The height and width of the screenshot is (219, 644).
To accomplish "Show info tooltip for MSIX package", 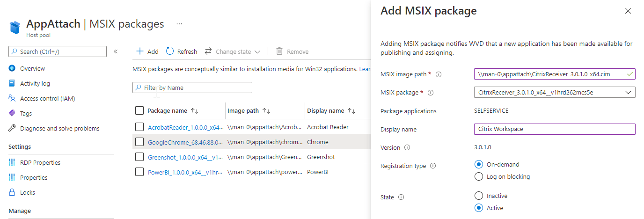I will click(431, 93).
